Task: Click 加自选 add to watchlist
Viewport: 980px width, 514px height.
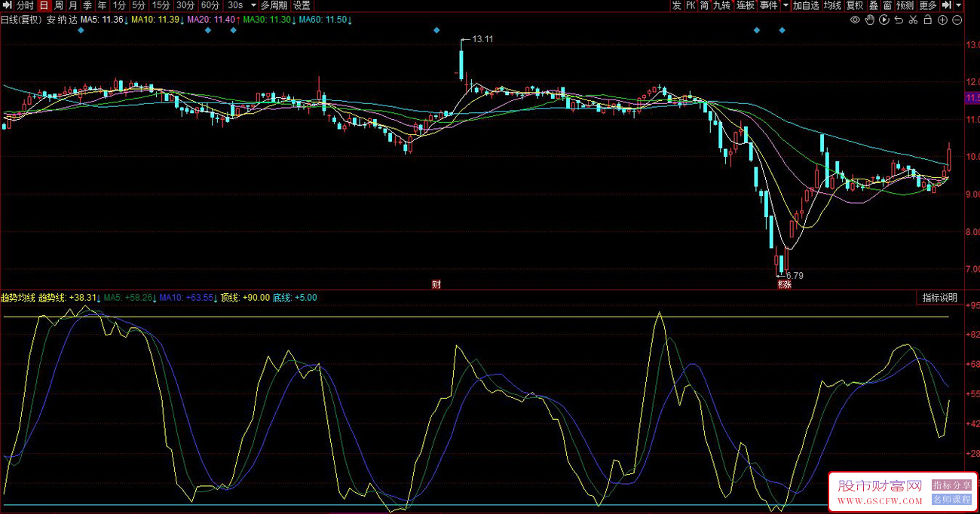Action: (806, 5)
